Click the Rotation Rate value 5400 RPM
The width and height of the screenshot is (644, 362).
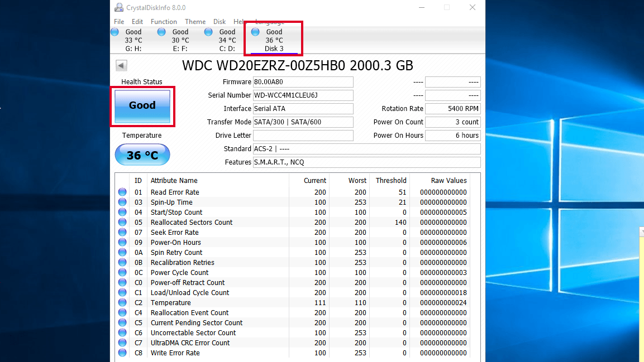[452, 109]
